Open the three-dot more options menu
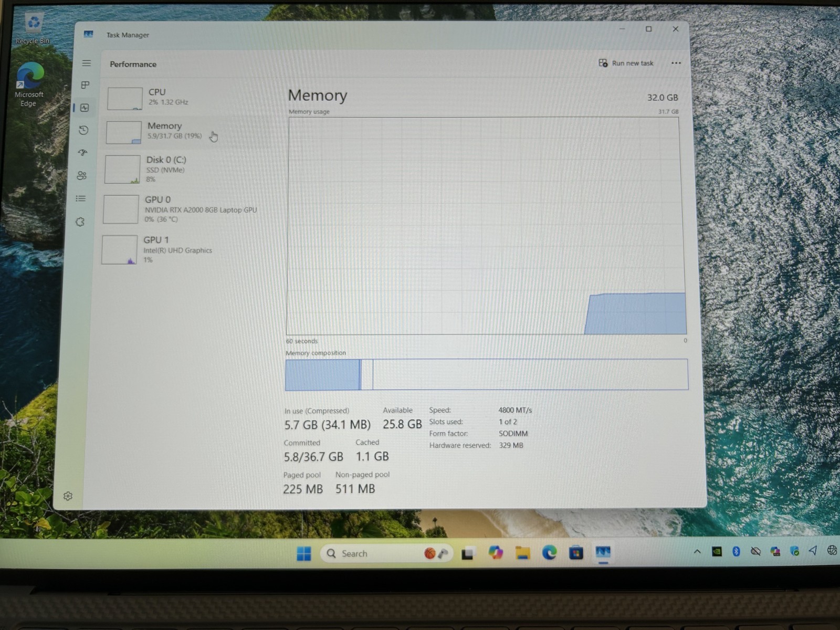Viewport: 840px width, 630px height. click(x=676, y=63)
